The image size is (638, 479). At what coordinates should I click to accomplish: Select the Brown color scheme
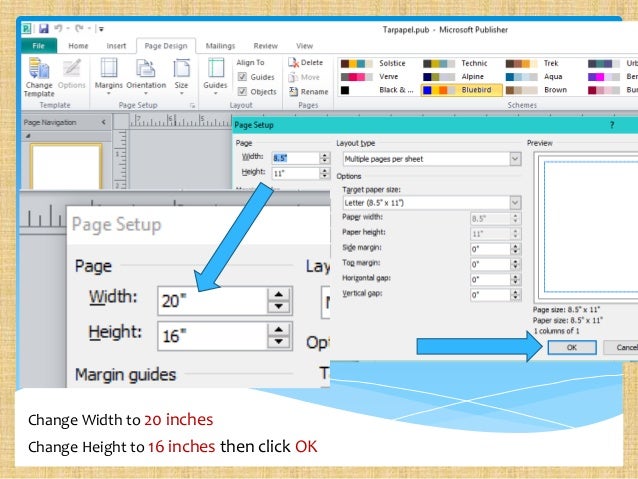[x=537, y=90]
